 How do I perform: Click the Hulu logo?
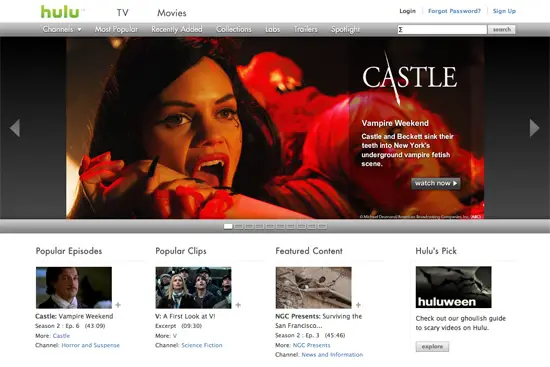click(x=61, y=12)
